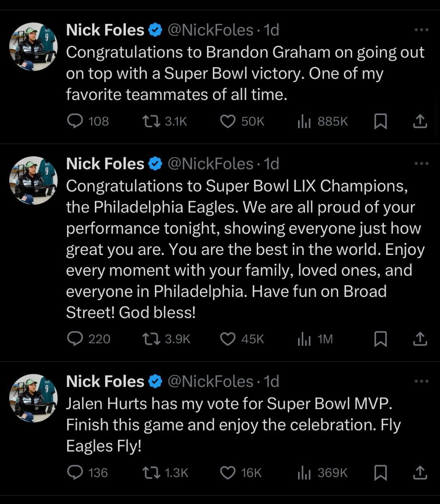440x504 pixels.
Task: Like the Jalen Hurts tweet with 16K likes
Action: tap(228, 473)
